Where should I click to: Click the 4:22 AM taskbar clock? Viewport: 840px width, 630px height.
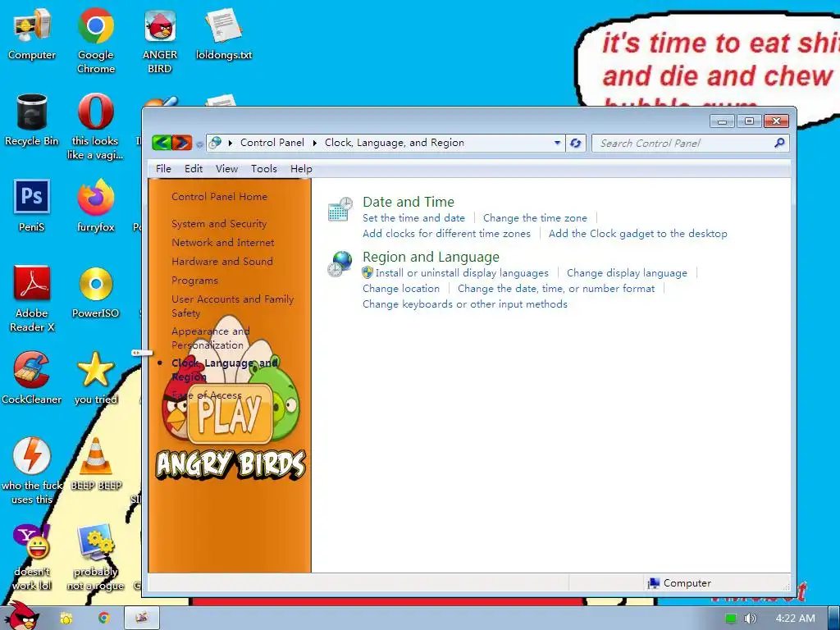click(x=795, y=619)
